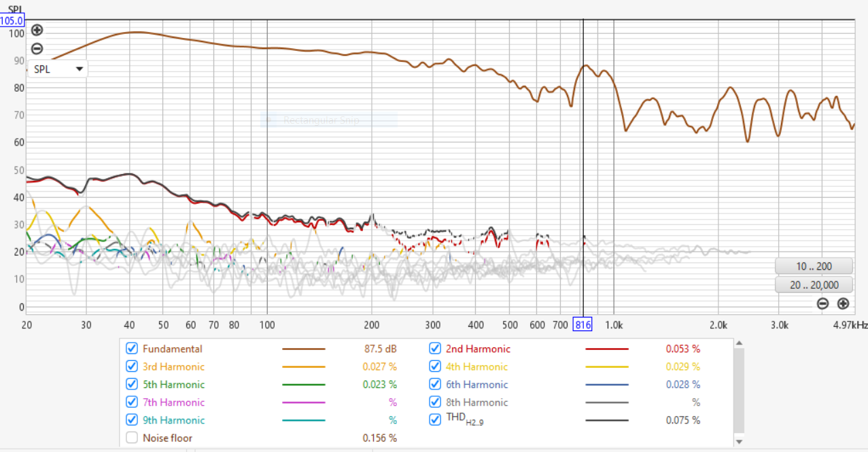This screenshot has height=452, width=868.
Task: Set frequency range to 20 .. 20,000
Action: [x=814, y=285]
